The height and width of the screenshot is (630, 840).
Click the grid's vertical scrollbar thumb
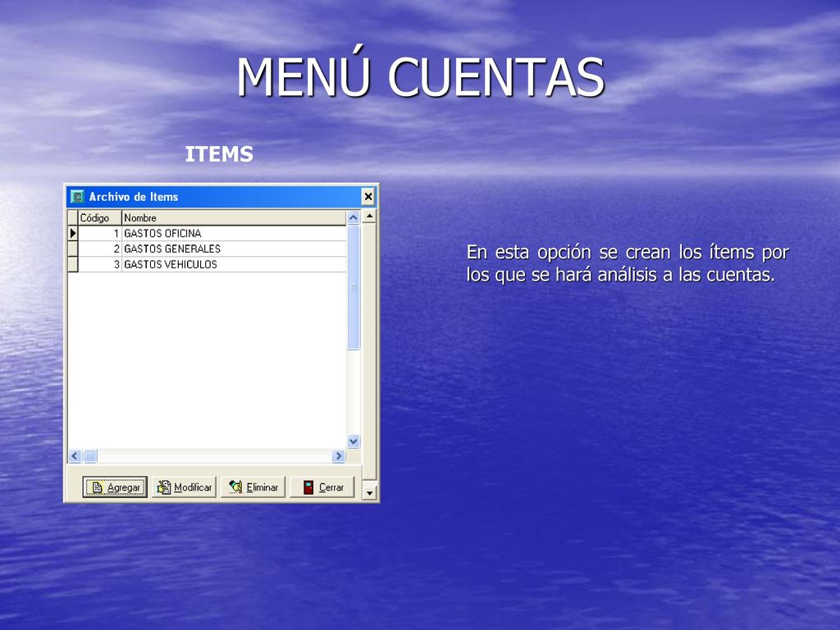click(353, 287)
